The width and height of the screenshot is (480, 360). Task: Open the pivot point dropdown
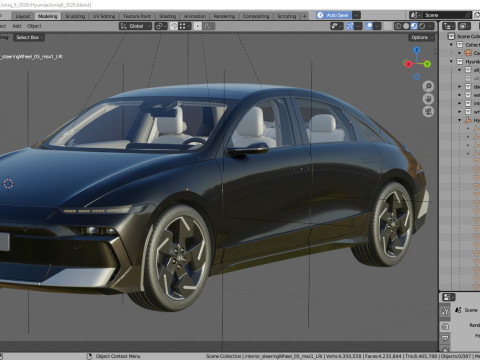coord(161,26)
